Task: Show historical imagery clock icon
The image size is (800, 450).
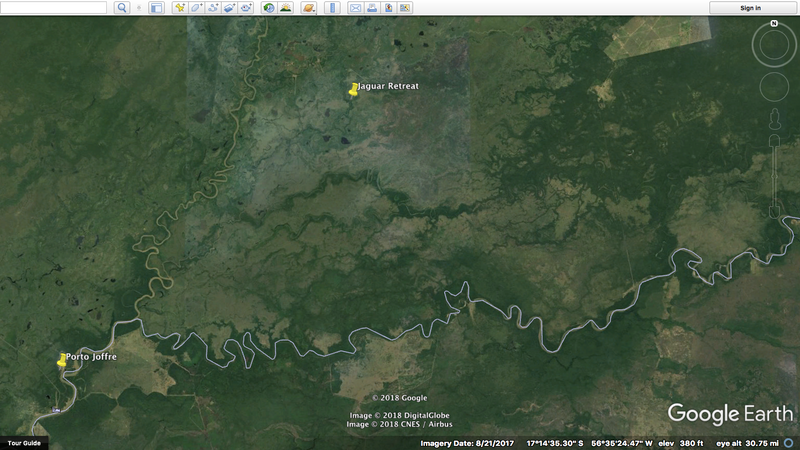Action: click(x=269, y=8)
